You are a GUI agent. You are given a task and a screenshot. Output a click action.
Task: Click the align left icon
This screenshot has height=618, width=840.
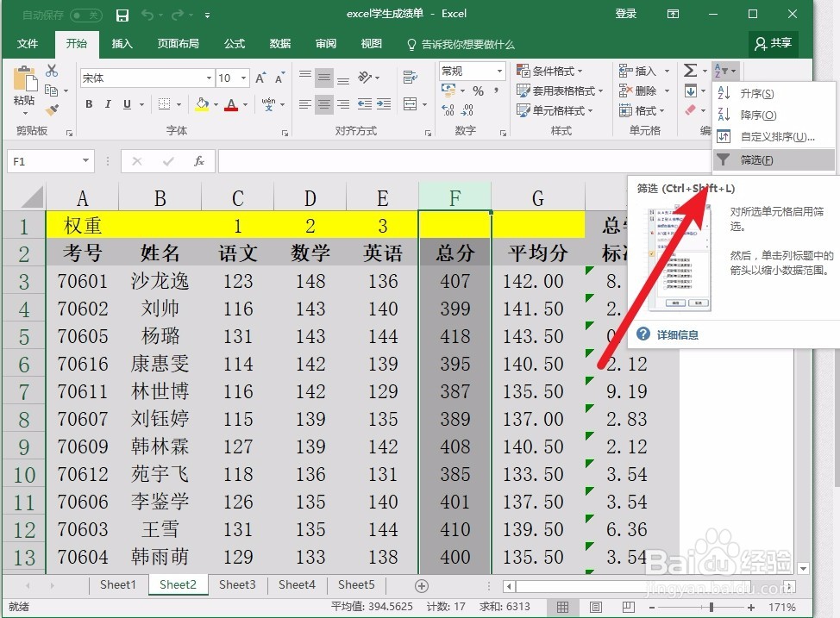point(305,104)
